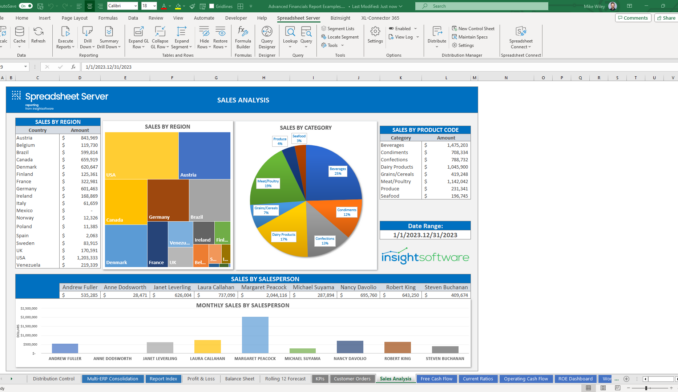
Task: Switch to the Developer ribbon tab
Action: point(236,18)
